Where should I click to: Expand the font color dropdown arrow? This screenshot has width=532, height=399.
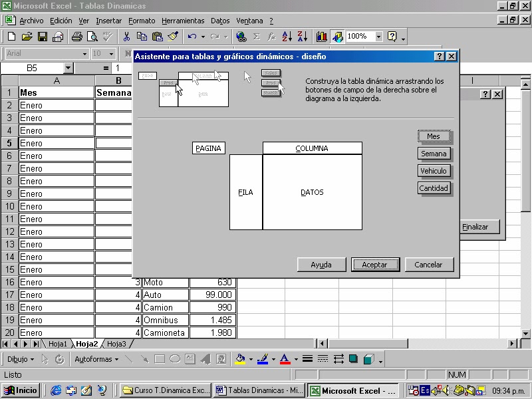[296, 359]
